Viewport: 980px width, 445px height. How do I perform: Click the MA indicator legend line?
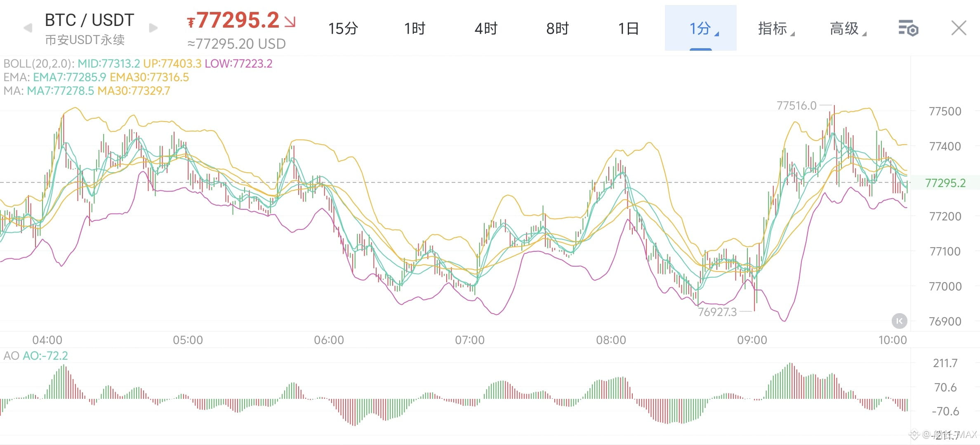(x=87, y=91)
